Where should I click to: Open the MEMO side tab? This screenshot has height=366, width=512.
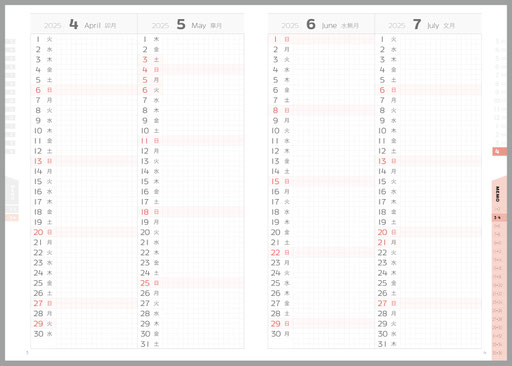498,194
